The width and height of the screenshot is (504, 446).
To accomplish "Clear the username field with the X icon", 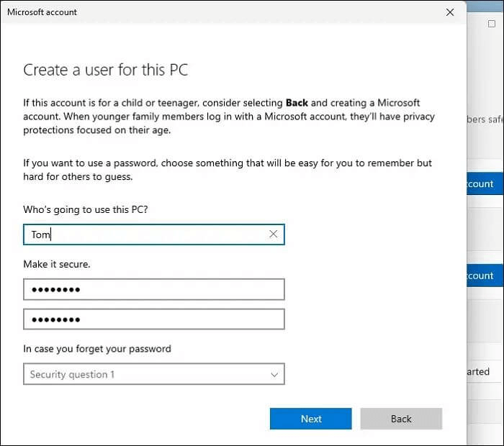I will 274,235.
